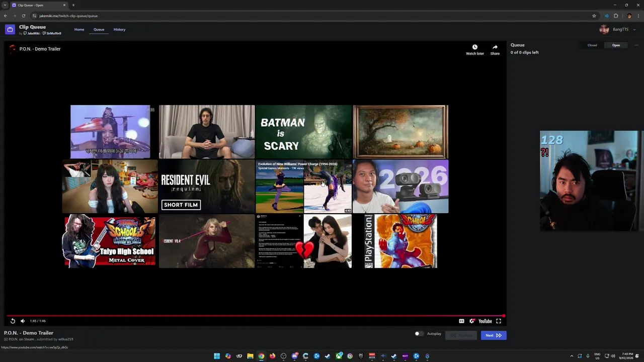Toggle closed captions in the player

point(461,321)
